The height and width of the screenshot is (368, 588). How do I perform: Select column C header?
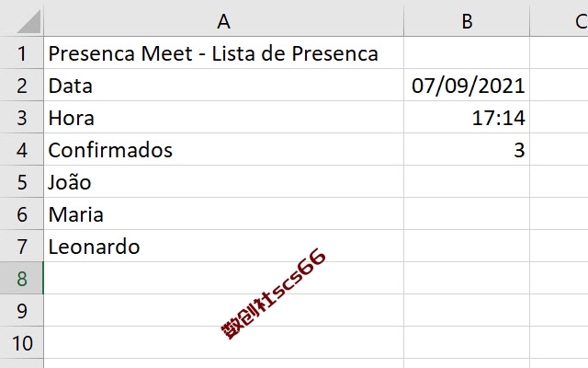(x=560, y=20)
